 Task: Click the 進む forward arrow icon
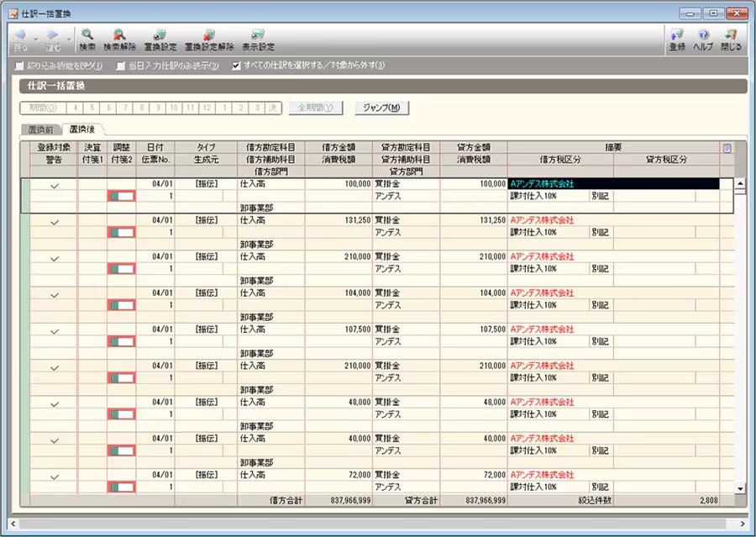pos(53,35)
